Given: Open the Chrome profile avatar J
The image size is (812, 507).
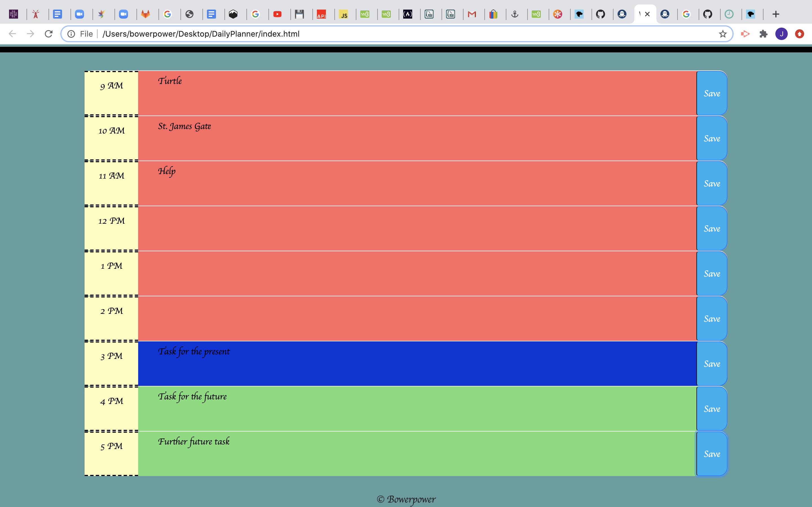Looking at the screenshot, I should click(782, 34).
